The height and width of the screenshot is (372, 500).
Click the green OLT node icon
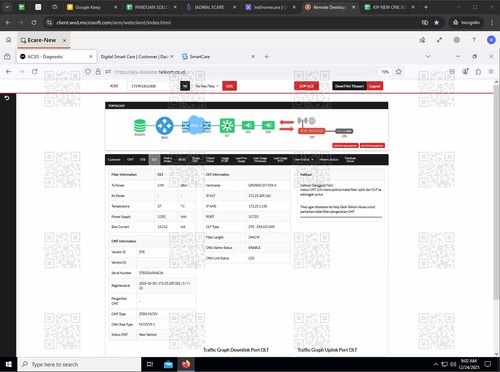[x=227, y=126]
